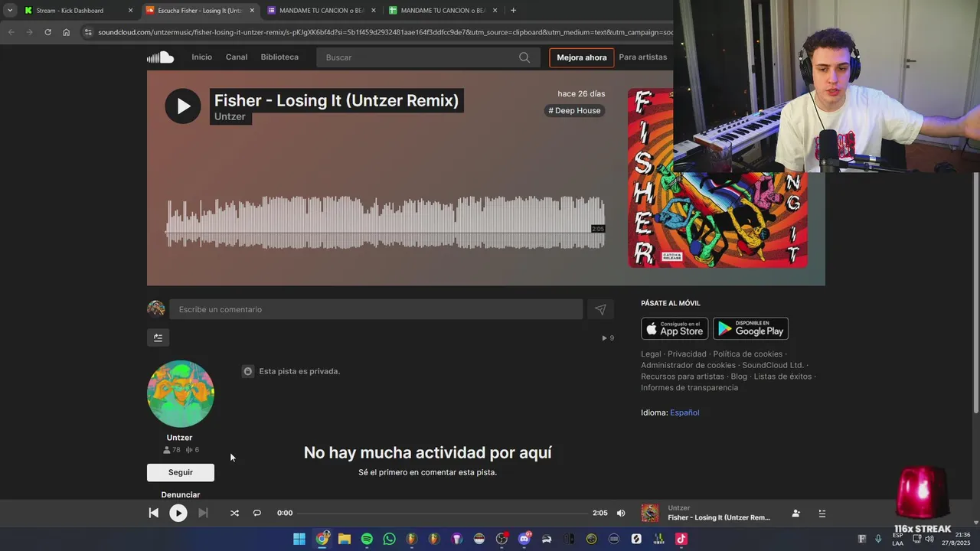The width and height of the screenshot is (980, 551).
Task: Follow artist icon in player bar
Action: tap(796, 514)
